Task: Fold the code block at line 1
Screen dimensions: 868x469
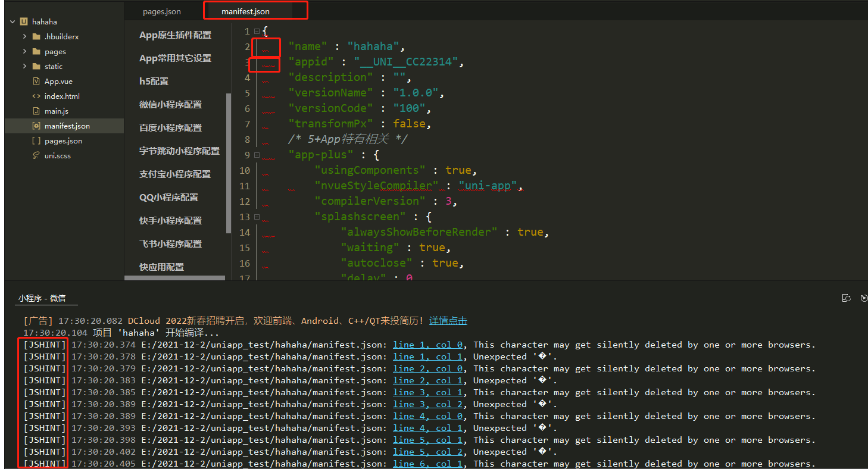Action: tap(257, 31)
